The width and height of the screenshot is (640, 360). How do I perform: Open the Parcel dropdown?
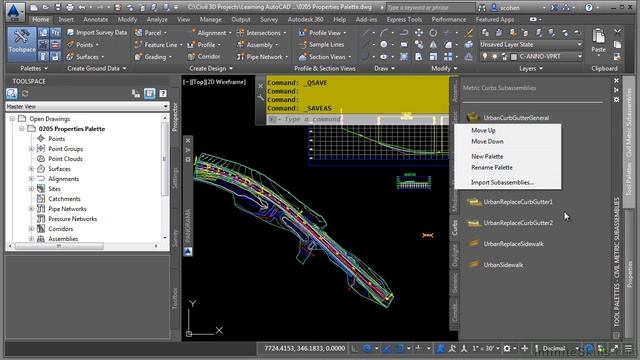coord(151,33)
